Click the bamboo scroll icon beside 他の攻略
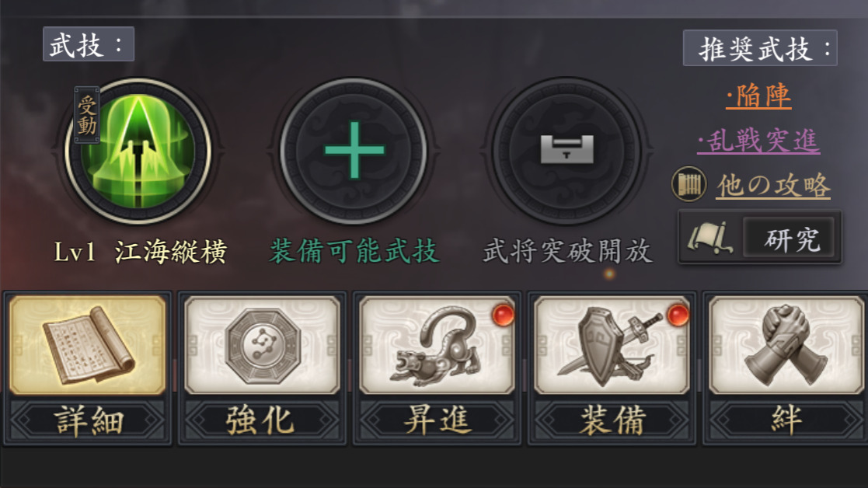 click(x=688, y=184)
